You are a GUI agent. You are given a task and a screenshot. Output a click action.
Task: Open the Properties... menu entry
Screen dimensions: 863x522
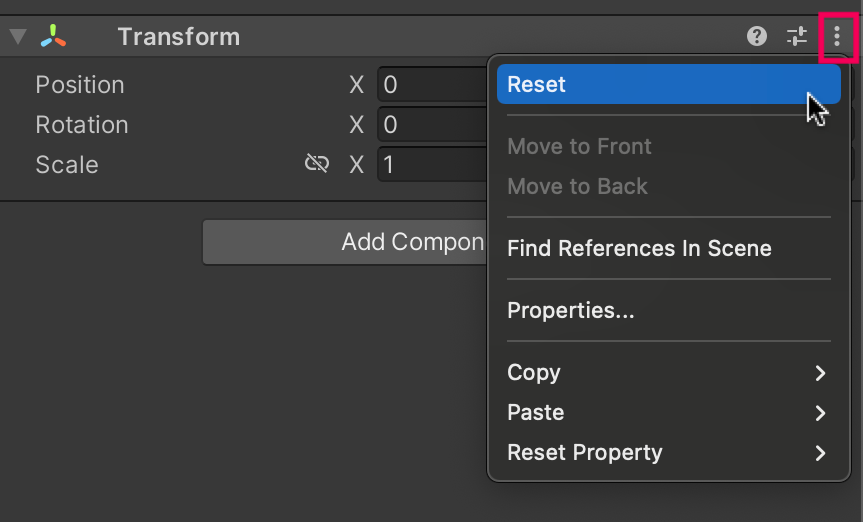[x=570, y=310]
